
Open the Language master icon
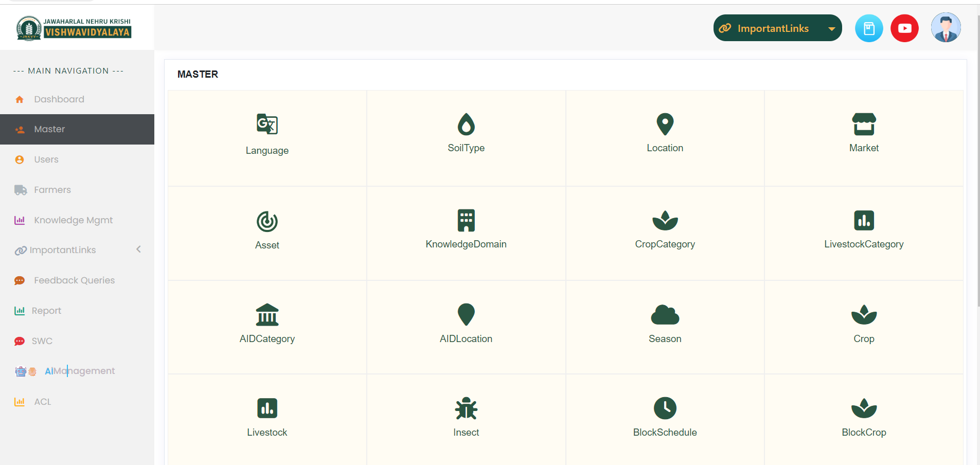[267, 124]
